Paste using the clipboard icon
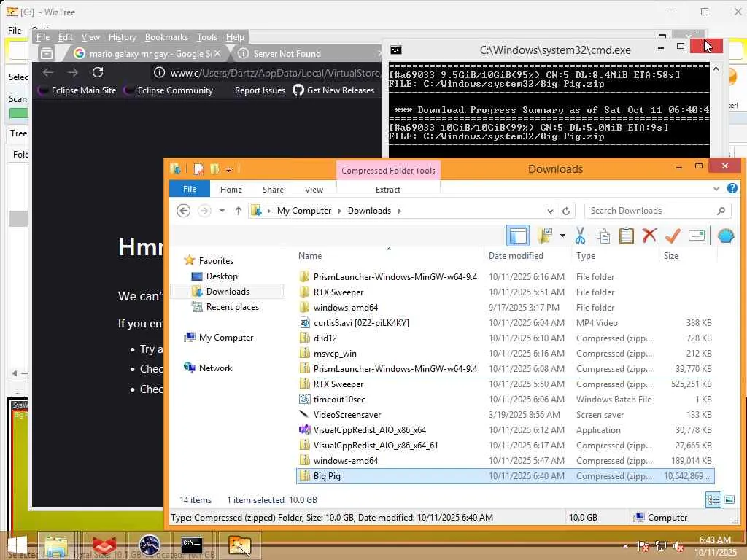747x560 pixels. (x=626, y=236)
